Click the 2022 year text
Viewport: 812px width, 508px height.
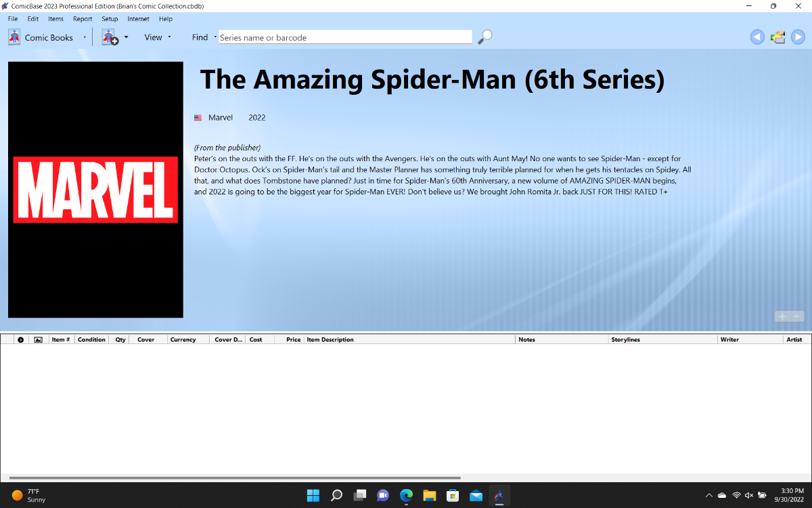[x=257, y=118]
